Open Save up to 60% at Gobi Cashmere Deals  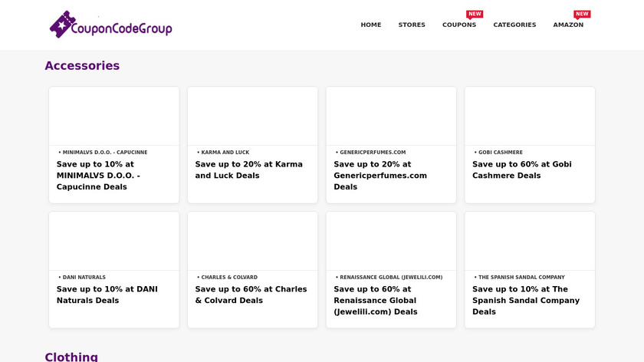(521, 169)
